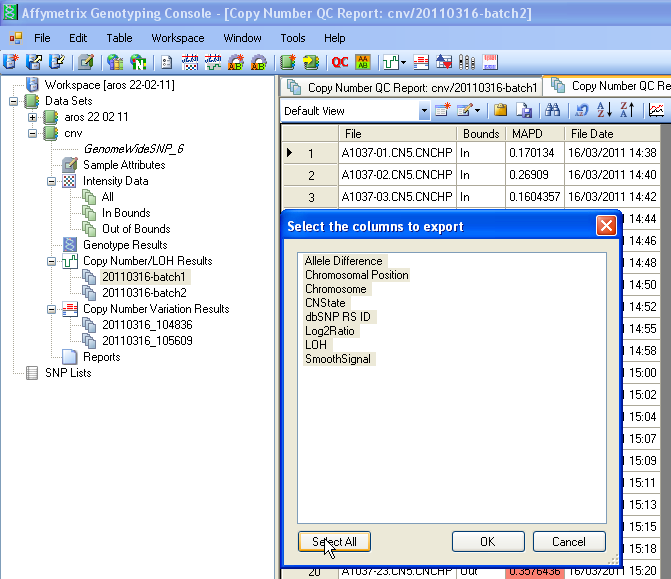Click the AA AB genotype icon
This screenshot has height=579, width=671.
click(363, 62)
